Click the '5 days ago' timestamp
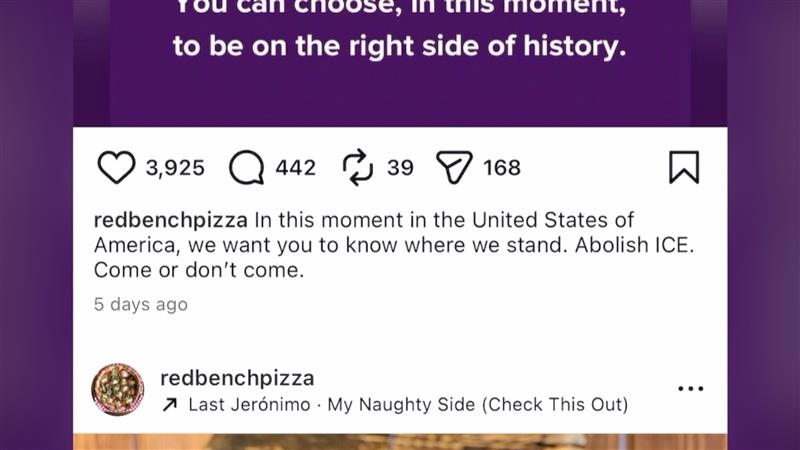Image resolution: width=800 pixels, height=450 pixels. coord(140,304)
